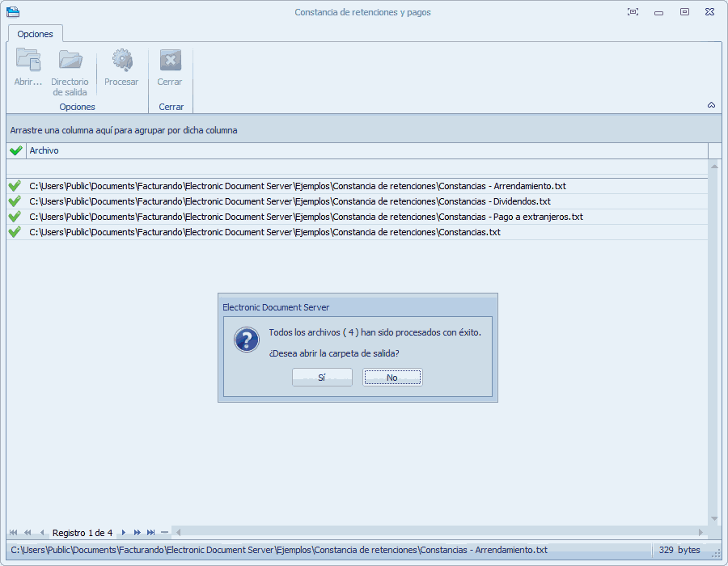Click the question mark icon in dialog
Viewport: 728px width, 566px height.
[x=246, y=340]
